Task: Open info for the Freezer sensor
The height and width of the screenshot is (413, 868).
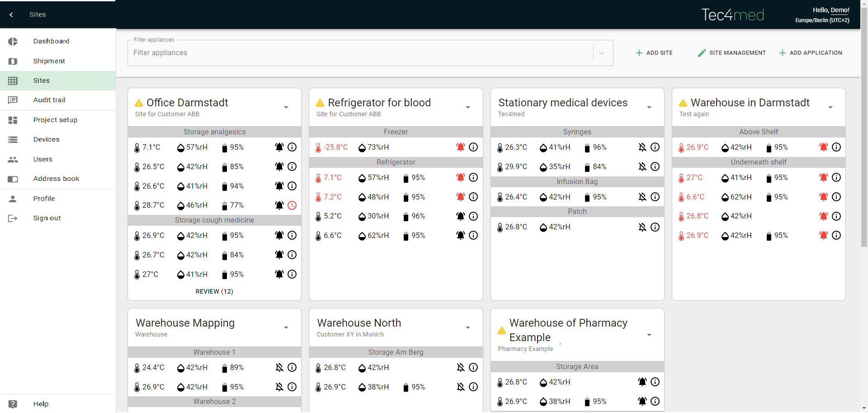Action: (473, 147)
